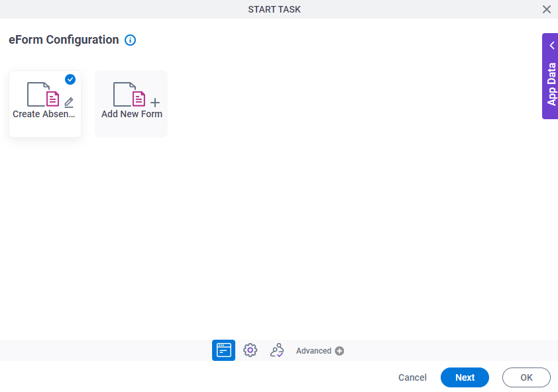Toggle the blue checkmark on Create Absence form

coord(70,79)
